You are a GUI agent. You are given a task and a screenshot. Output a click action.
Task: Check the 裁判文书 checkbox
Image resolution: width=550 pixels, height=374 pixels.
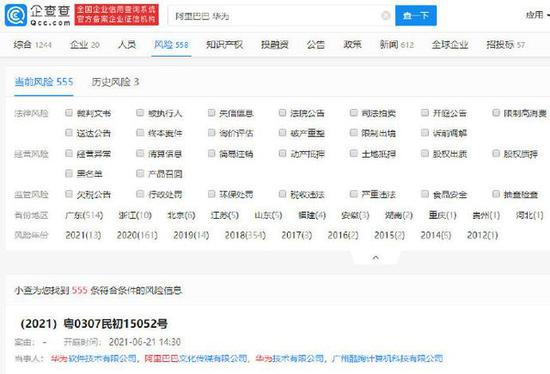[69, 113]
